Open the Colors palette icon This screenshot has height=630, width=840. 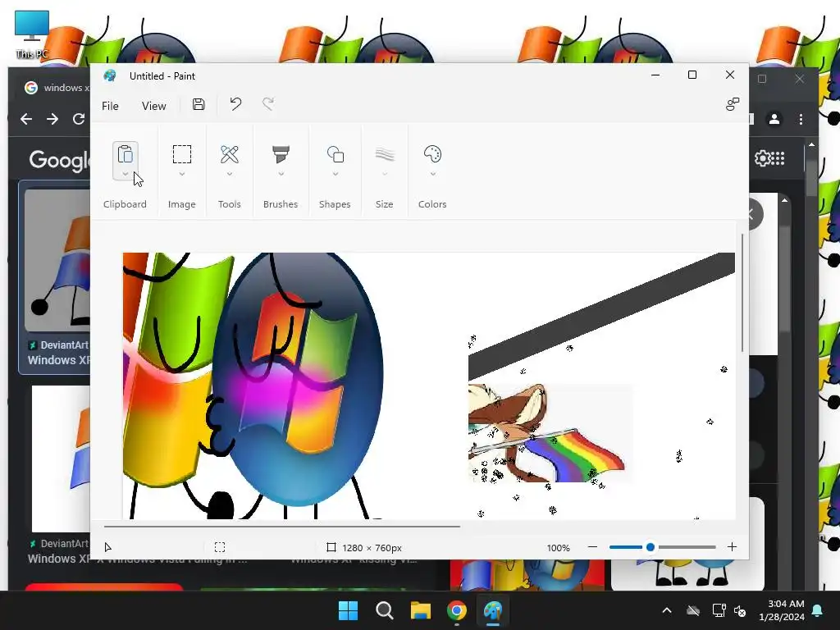432,154
